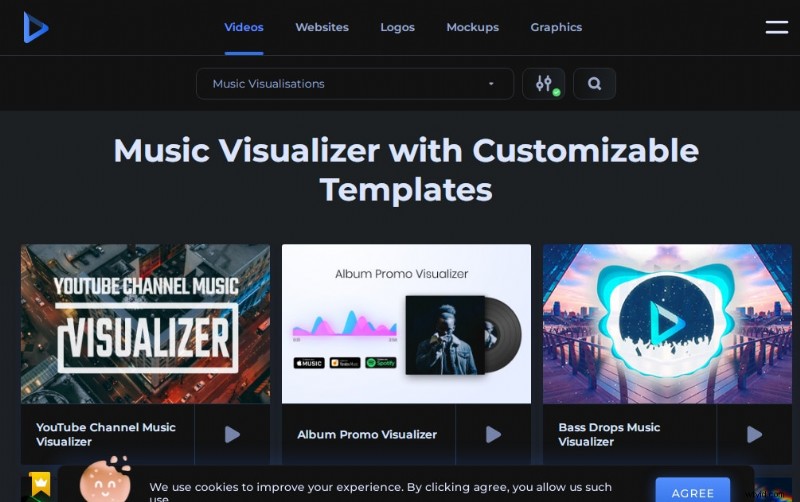The image size is (800, 502).
Task: Open the filter sliders button
Action: coord(543,84)
